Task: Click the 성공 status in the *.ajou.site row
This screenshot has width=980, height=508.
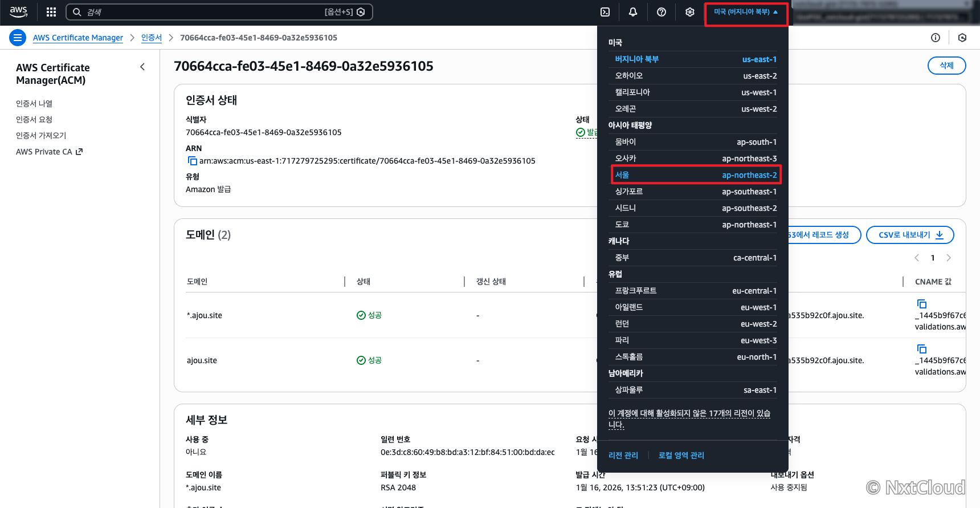Action: point(369,315)
